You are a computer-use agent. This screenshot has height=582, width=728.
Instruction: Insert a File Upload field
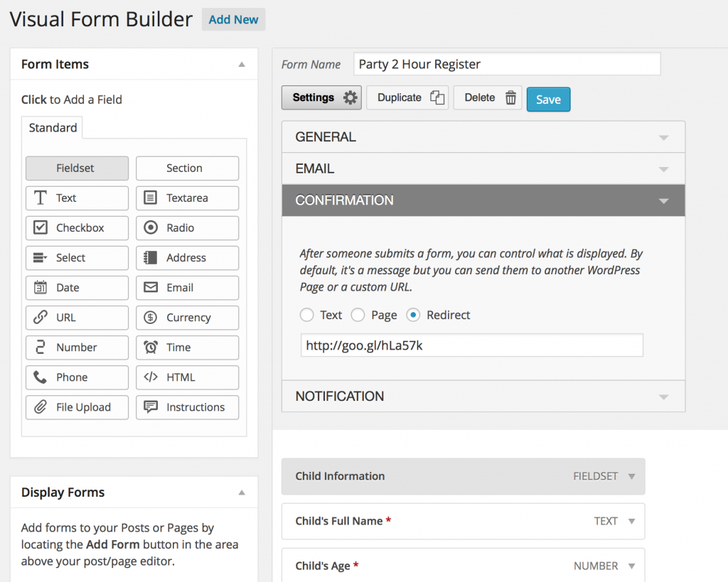click(x=77, y=407)
